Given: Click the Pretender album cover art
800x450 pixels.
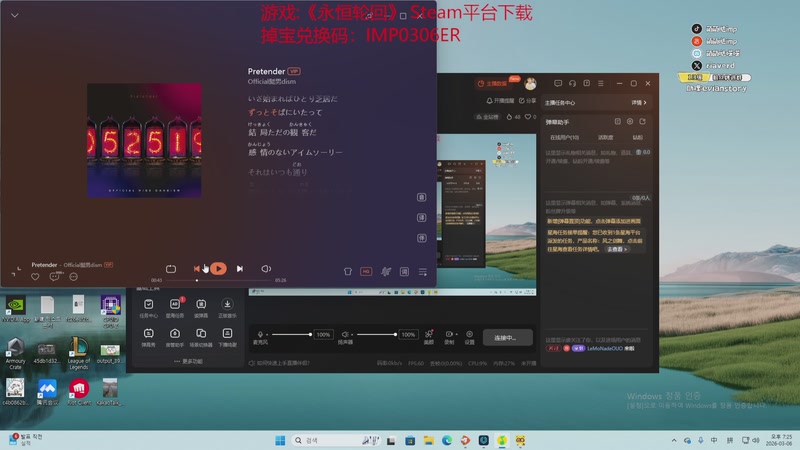Looking at the screenshot, I should (x=144, y=140).
